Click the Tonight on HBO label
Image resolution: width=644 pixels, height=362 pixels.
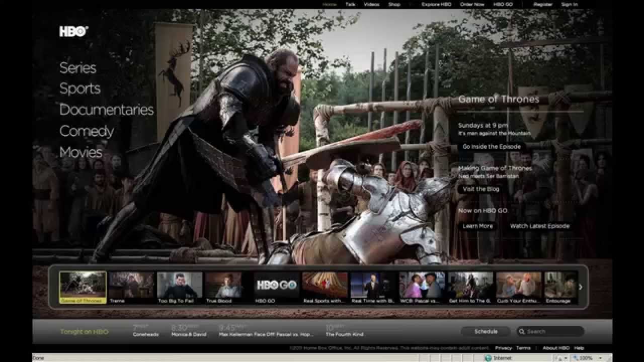pyautogui.click(x=84, y=331)
